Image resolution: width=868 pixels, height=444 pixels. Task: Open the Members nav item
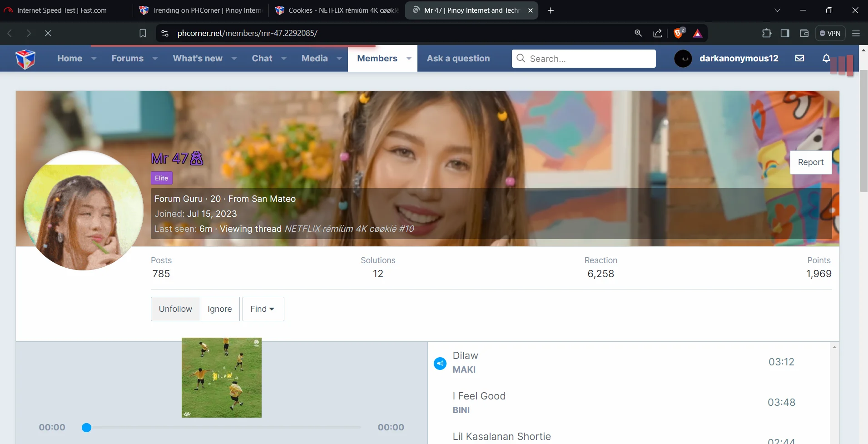[377, 58]
